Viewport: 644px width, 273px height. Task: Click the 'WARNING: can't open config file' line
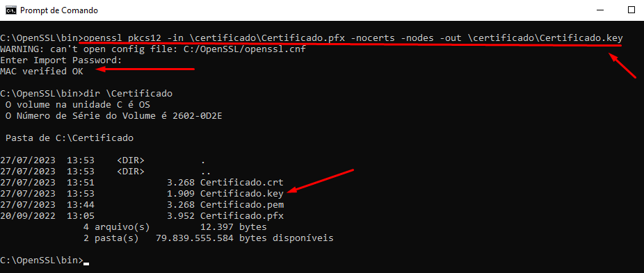pyautogui.click(x=153, y=49)
